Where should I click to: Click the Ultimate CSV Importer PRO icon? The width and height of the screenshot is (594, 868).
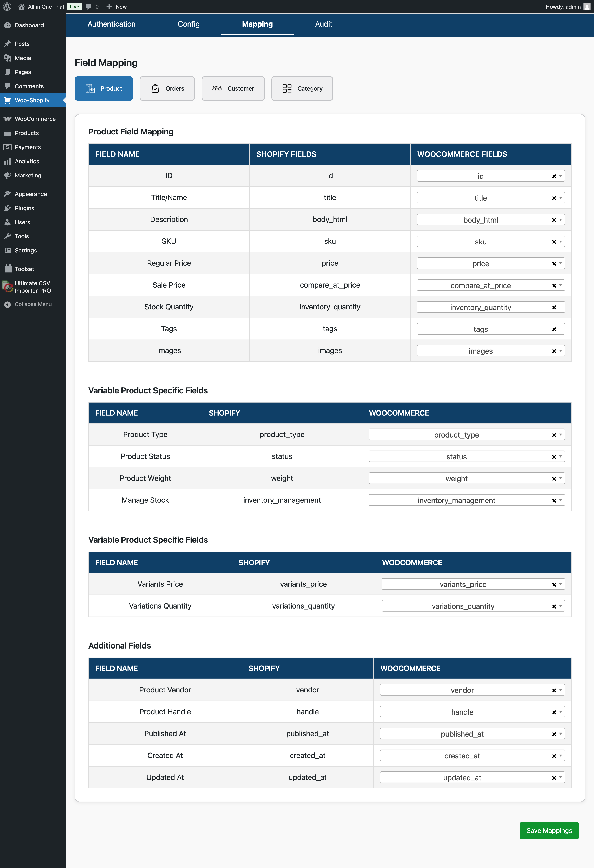pyautogui.click(x=7, y=287)
